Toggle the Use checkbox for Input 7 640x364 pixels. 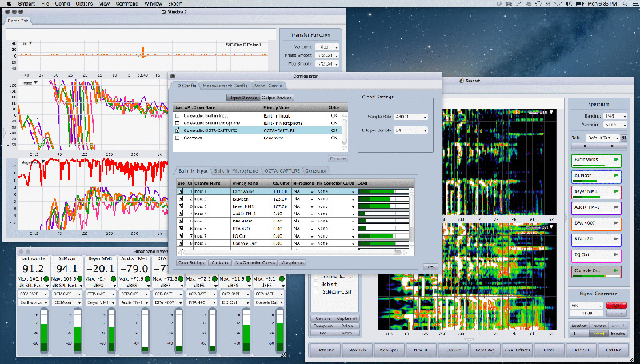181,236
